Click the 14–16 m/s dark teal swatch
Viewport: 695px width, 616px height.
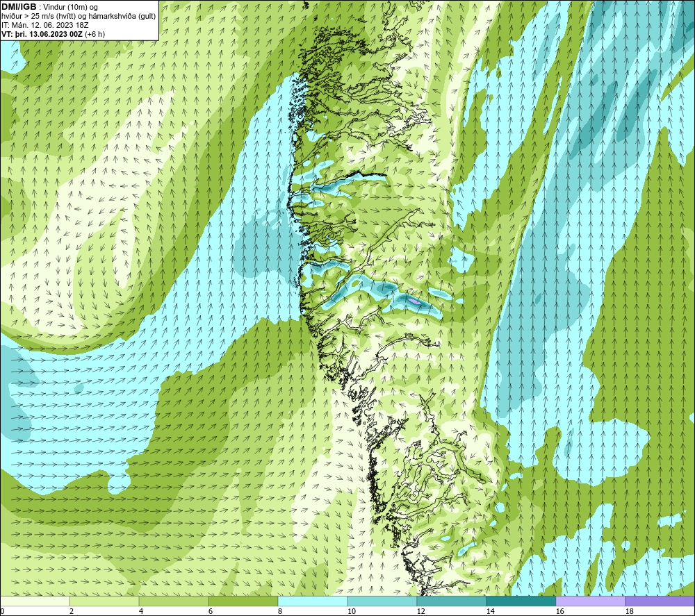pyautogui.click(x=521, y=601)
